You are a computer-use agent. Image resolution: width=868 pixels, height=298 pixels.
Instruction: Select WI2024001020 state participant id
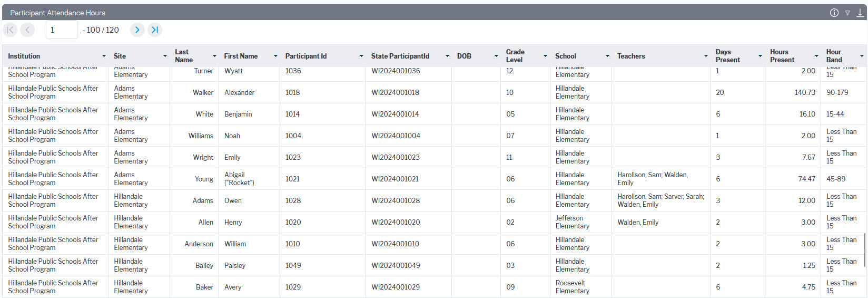409,222
